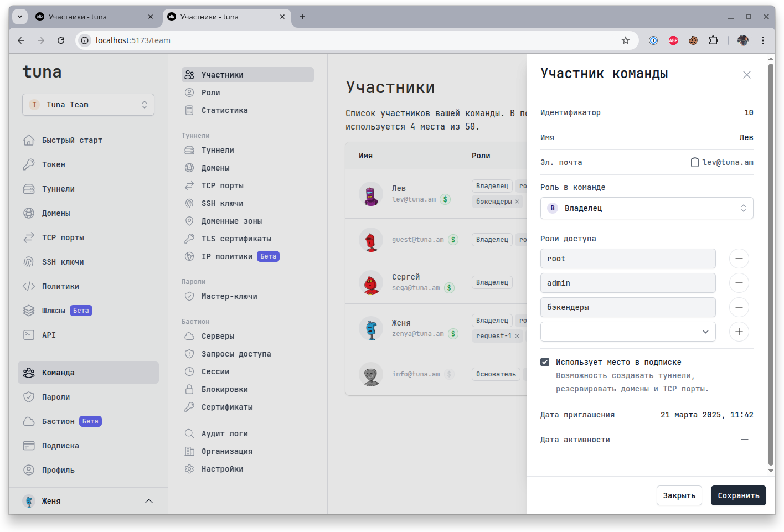Toggle 'Использует место в подписке' checkbox
This screenshot has height=532, width=784.
point(545,362)
